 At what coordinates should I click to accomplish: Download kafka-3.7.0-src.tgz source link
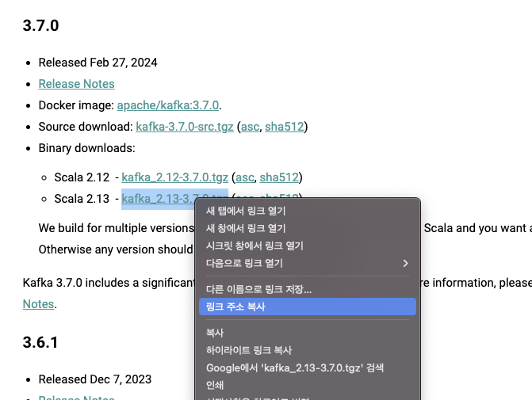185,127
